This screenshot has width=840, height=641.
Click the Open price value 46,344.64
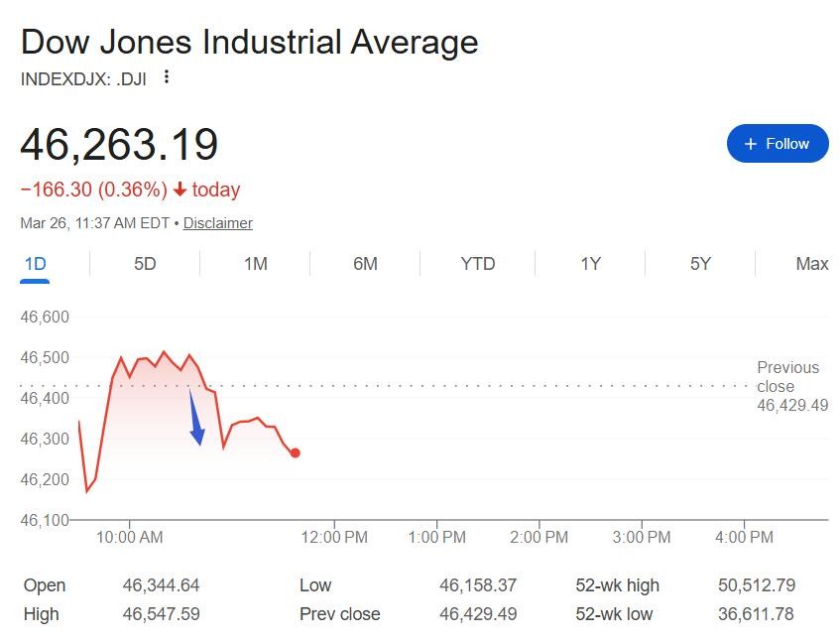pyautogui.click(x=161, y=585)
